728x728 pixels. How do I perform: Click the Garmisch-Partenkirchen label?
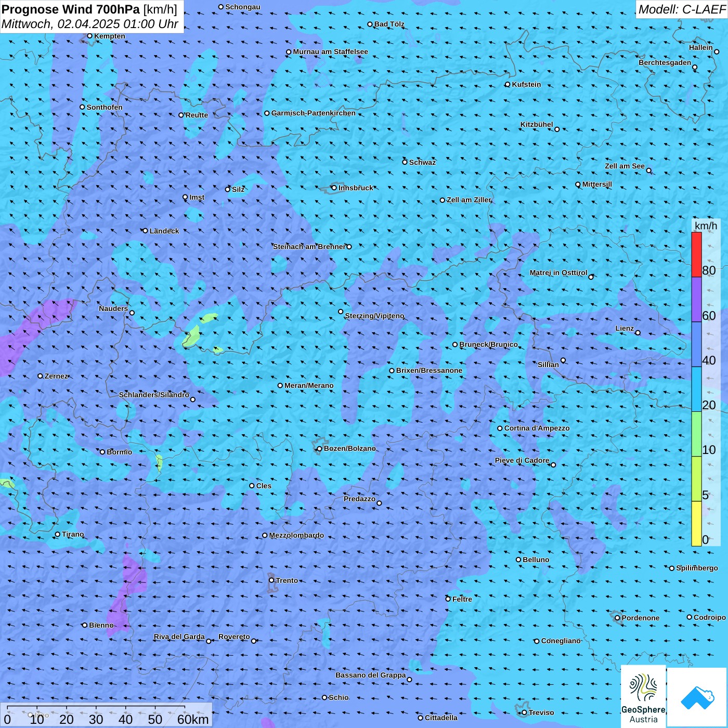tap(314, 113)
